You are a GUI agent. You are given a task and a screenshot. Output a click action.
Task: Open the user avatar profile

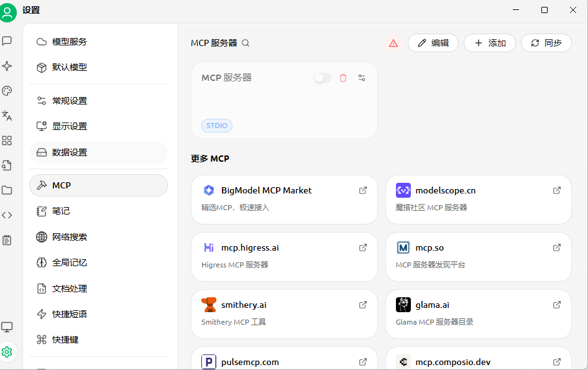point(7,12)
